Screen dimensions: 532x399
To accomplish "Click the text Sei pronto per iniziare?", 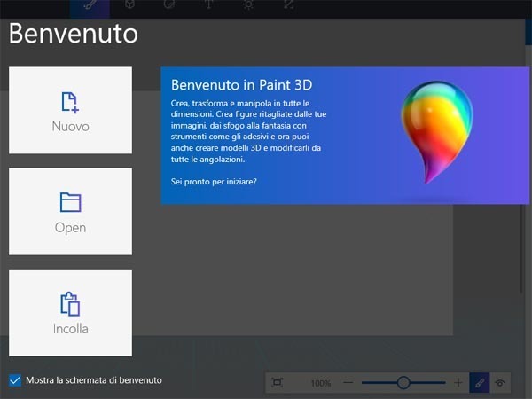I will tap(214, 182).
